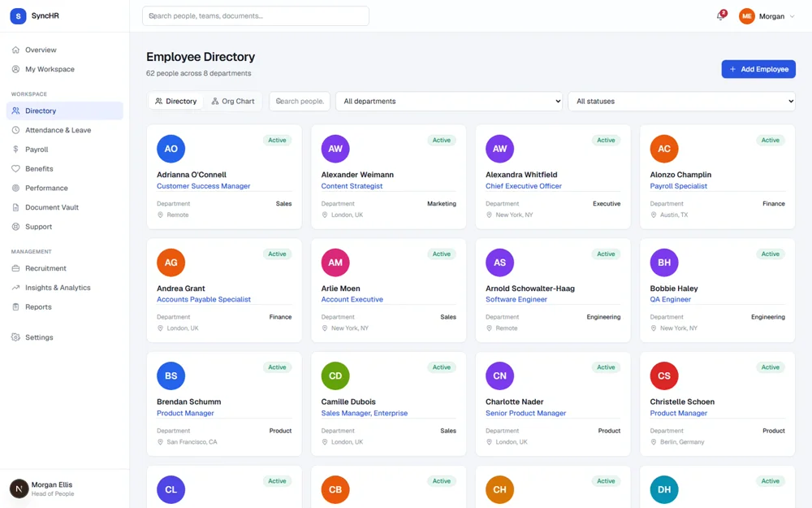Click the Morgan ME avatar in header
Image resolution: width=812 pixels, height=508 pixels.
(747, 16)
